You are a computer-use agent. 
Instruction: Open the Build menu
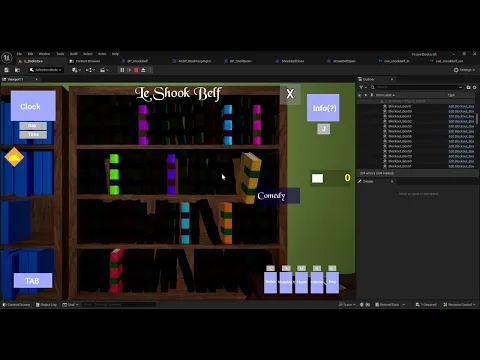click(x=74, y=54)
